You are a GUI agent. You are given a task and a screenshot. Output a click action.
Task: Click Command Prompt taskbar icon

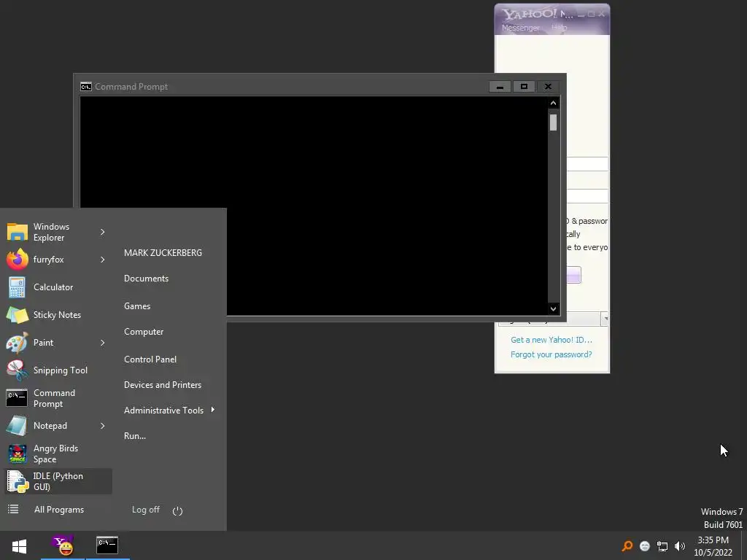point(107,545)
